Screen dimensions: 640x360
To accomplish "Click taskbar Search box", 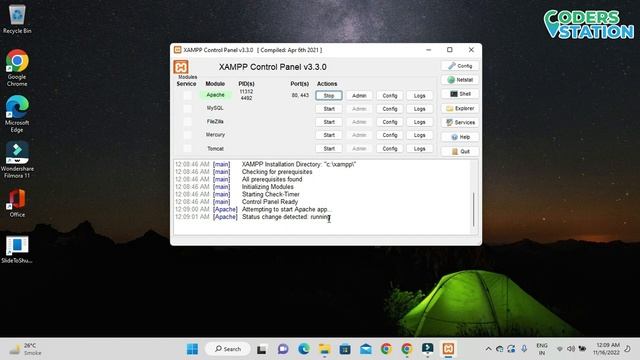I will [x=228, y=349].
